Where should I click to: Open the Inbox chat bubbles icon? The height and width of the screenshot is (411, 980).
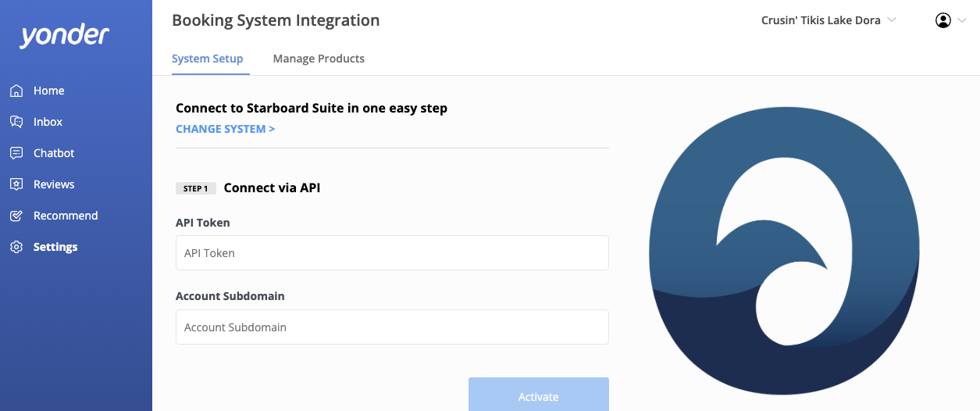(16, 122)
